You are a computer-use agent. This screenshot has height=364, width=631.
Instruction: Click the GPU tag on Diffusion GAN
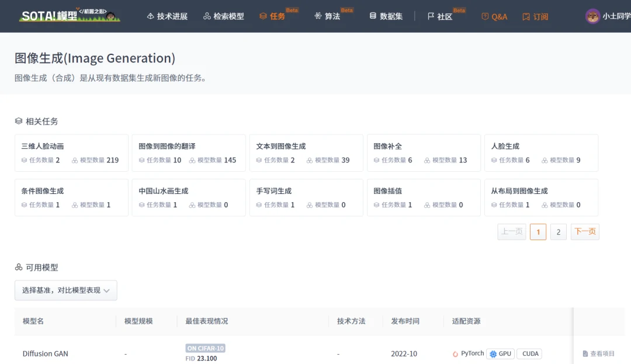click(500, 353)
